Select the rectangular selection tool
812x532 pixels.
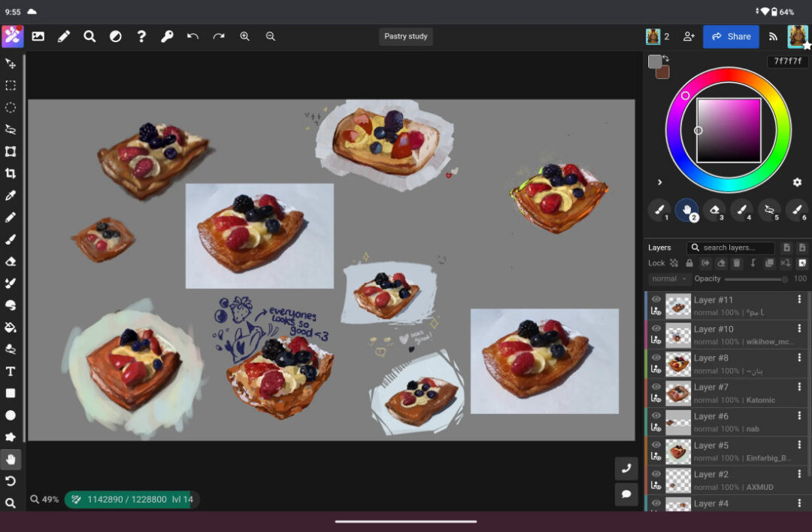[11, 86]
